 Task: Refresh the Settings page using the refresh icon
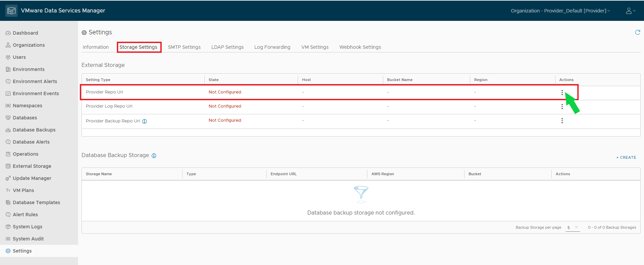coord(637,32)
